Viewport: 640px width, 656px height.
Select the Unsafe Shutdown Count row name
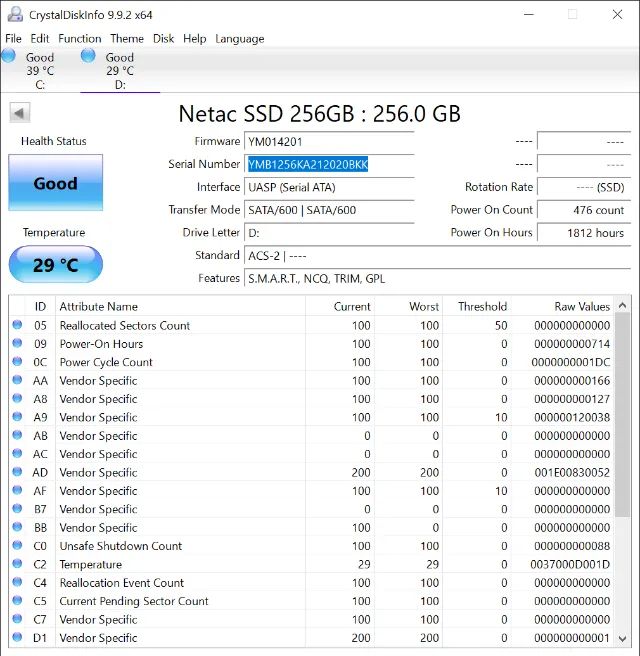(121, 546)
